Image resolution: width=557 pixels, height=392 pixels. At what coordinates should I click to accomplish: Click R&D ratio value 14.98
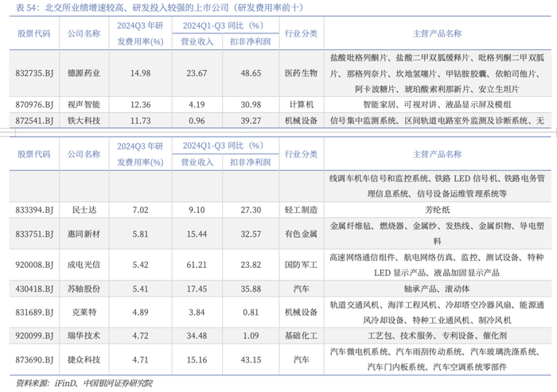tap(140, 73)
